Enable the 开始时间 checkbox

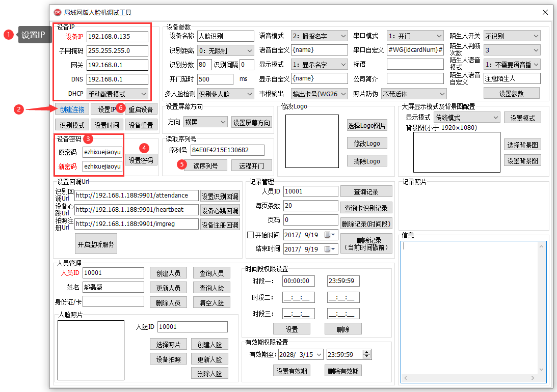pyautogui.click(x=250, y=235)
